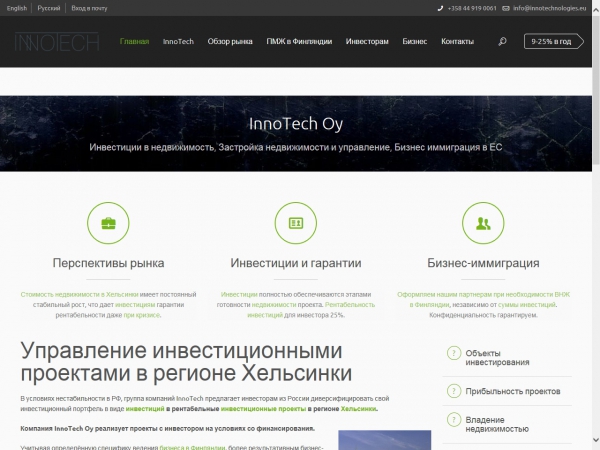Image resolution: width=600 pixels, height=450 pixels.
Task: Open Бизнес menu item
Action: click(414, 41)
